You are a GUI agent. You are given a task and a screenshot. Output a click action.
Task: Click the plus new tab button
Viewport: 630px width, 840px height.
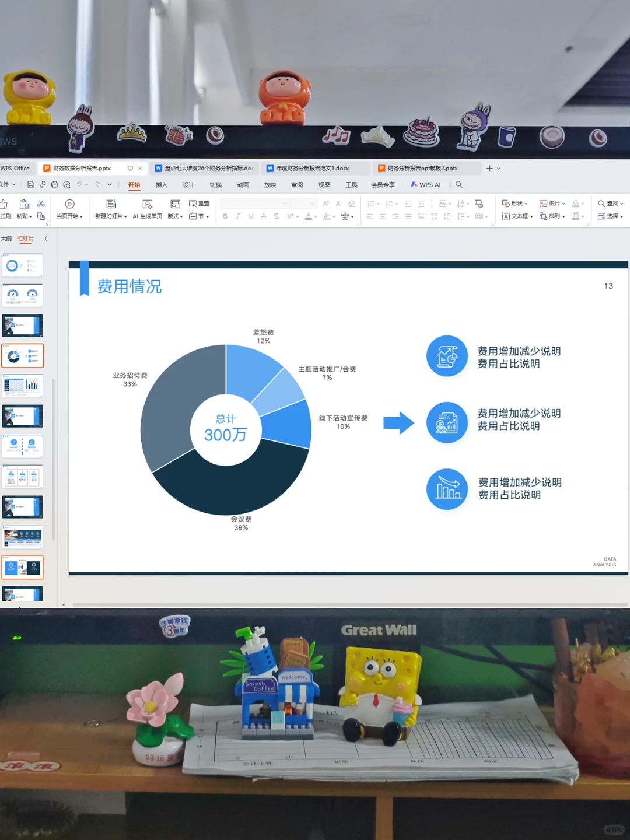(489, 168)
